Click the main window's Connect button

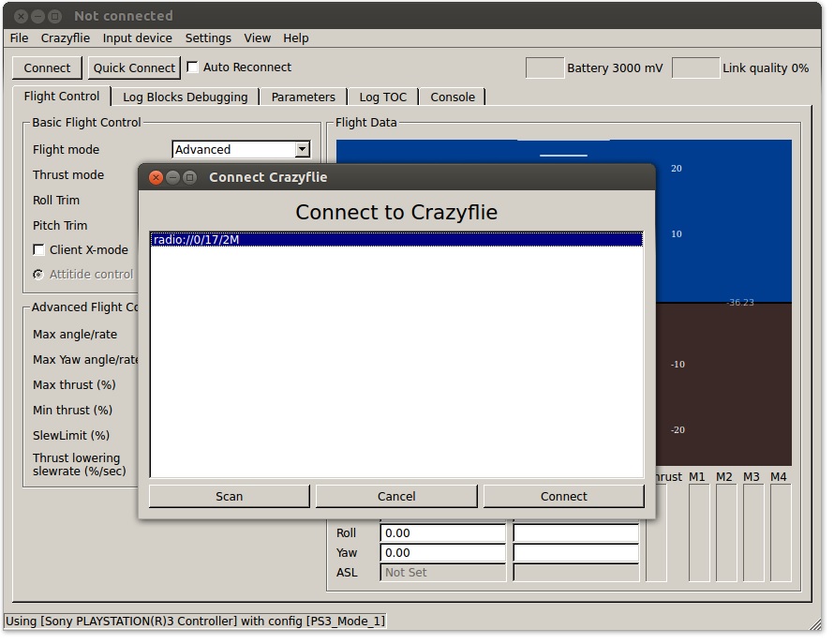(47, 68)
